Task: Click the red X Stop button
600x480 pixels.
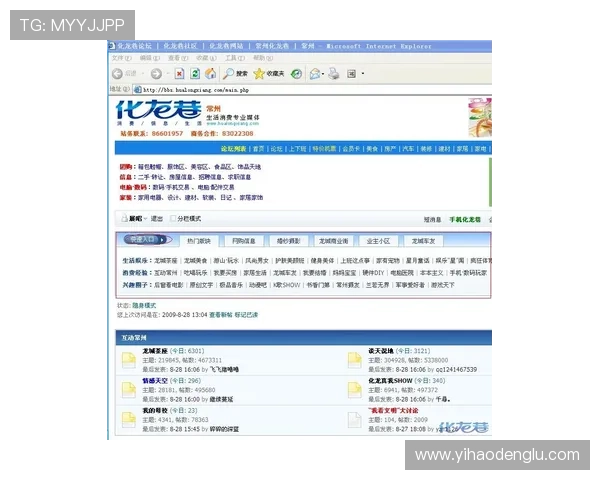Action: 179,73
